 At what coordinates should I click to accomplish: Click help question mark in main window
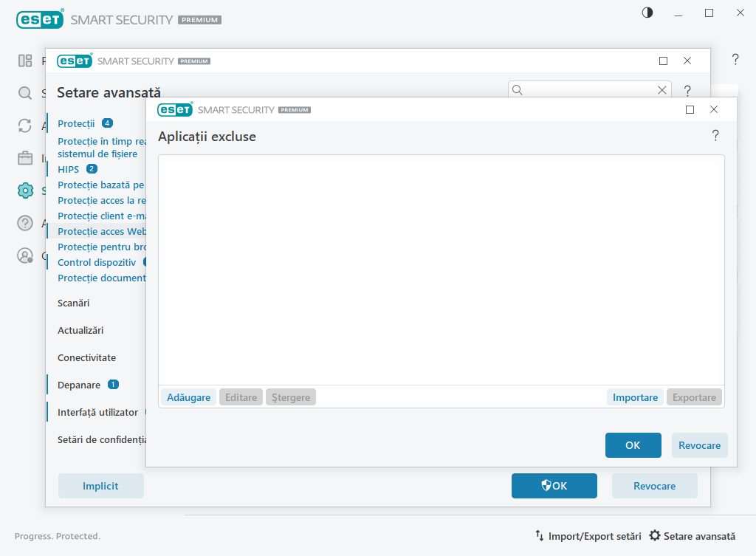735,59
